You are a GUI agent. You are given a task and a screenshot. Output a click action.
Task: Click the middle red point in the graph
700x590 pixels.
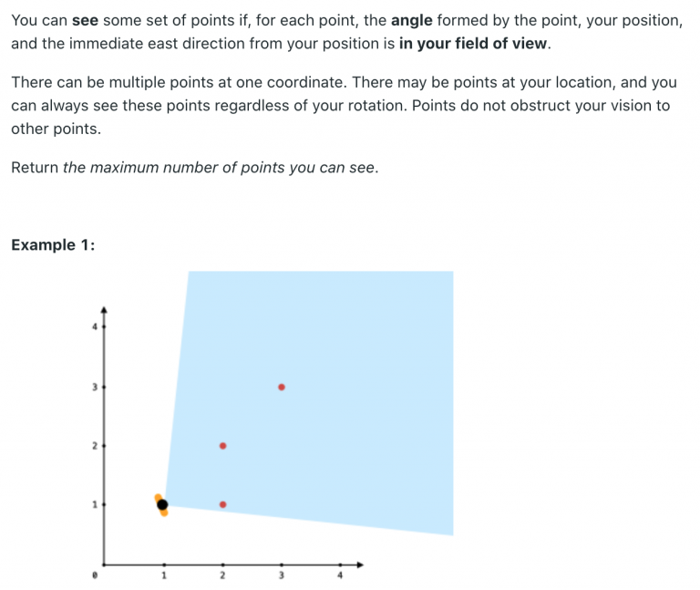coord(222,446)
